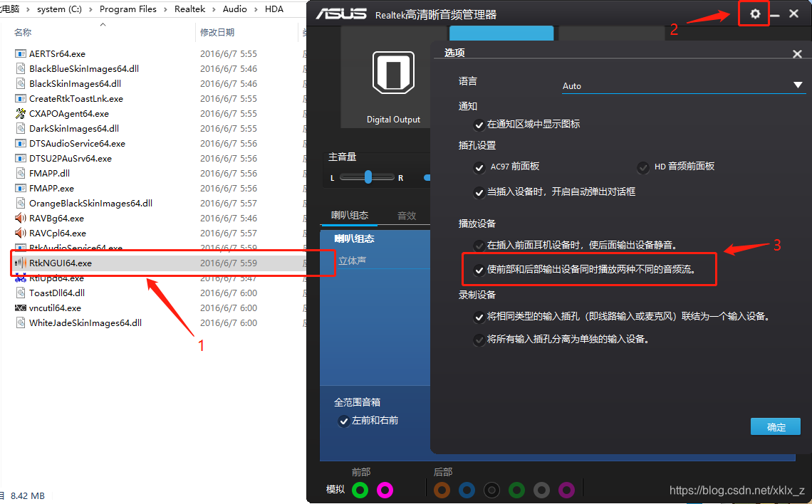Click the CreateRtkToastLnk.exe file icon
Viewport: 812px width, 504px height.
[x=21, y=98]
